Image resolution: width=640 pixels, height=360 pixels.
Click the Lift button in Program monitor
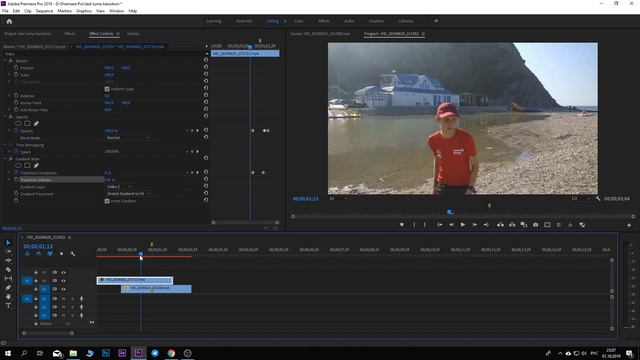click(x=500, y=225)
